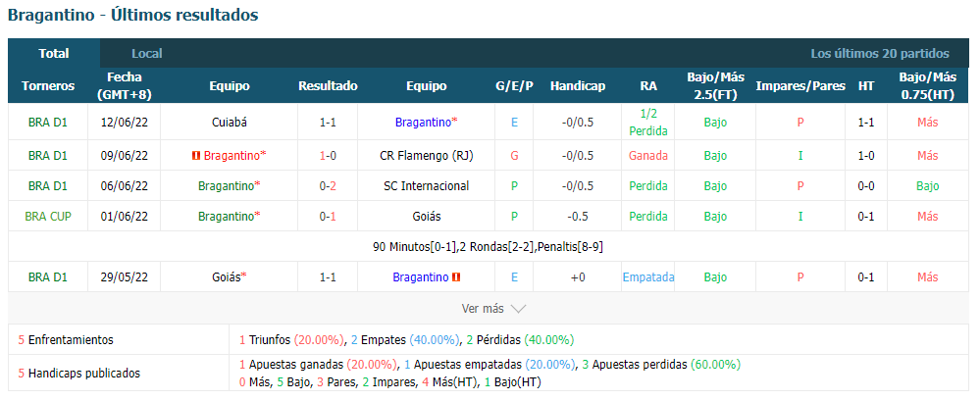
Task: Open the BRA CUP tournament link
Action: pyautogui.click(x=48, y=216)
